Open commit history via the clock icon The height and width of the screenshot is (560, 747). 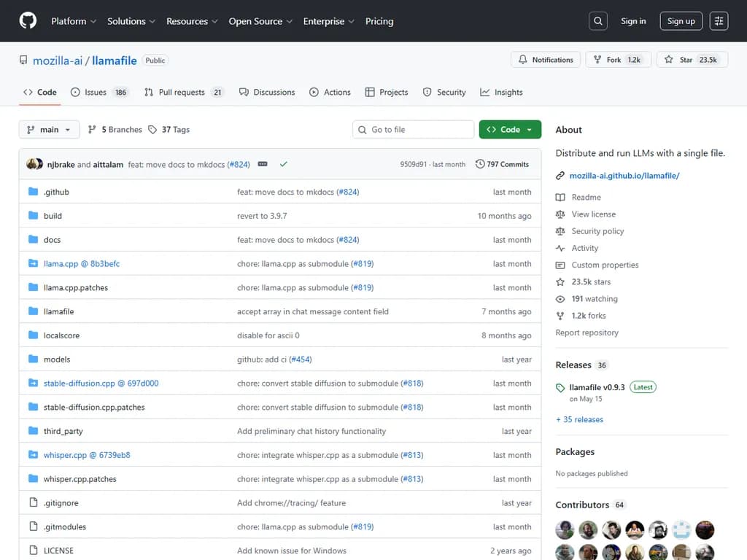[x=480, y=164]
